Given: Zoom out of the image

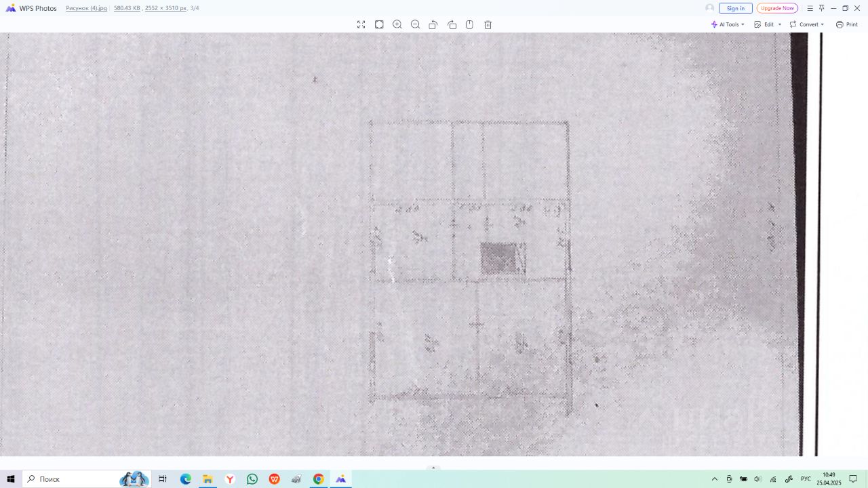Looking at the screenshot, I should coord(416,24).
